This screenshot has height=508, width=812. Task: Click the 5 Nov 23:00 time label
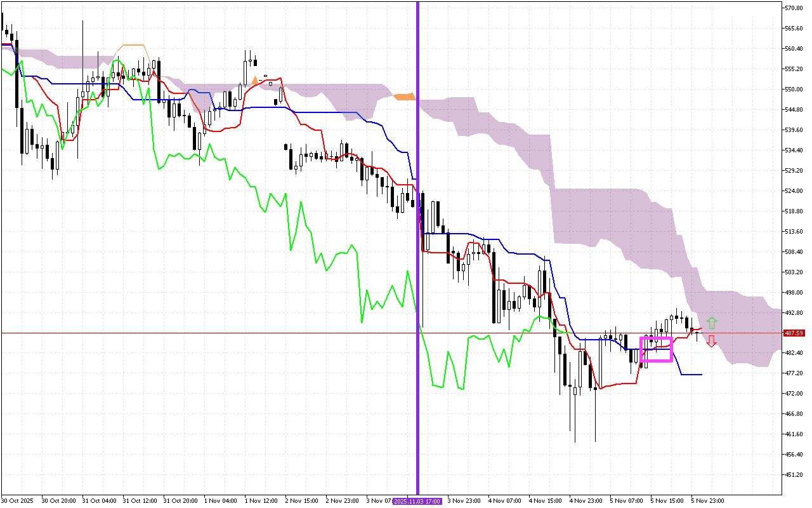(x=708, y=501)
